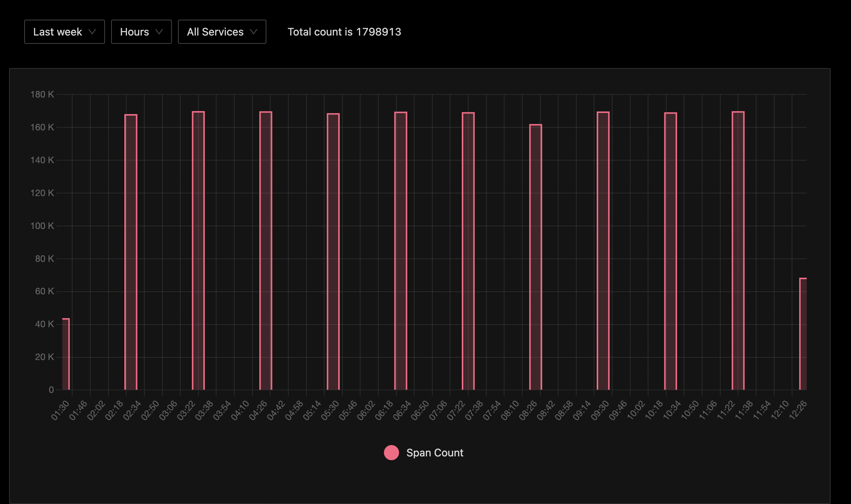
Task: Click the pink Span Count legend circle
Action: pos(391,452)
